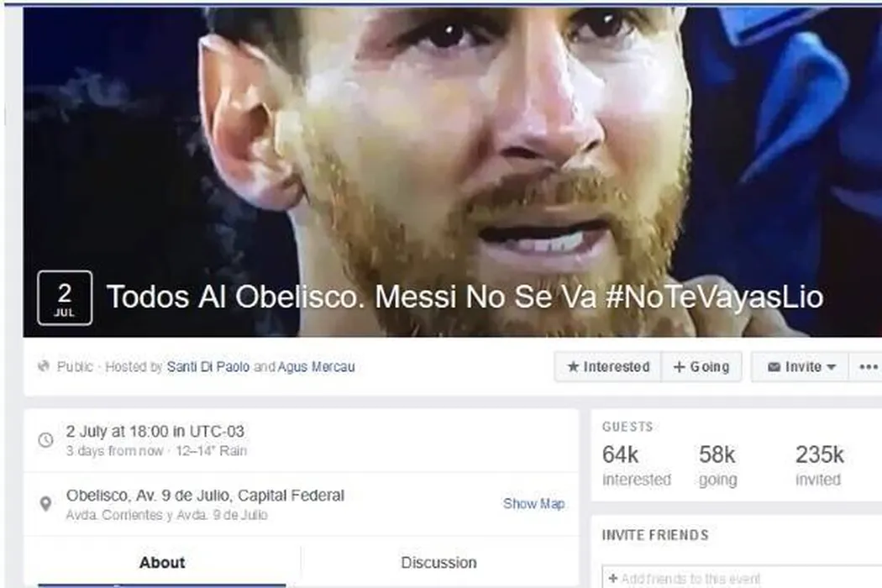Click the globe Public privacy icon
This screenshot has height=588, width=882.
(44, 366)
